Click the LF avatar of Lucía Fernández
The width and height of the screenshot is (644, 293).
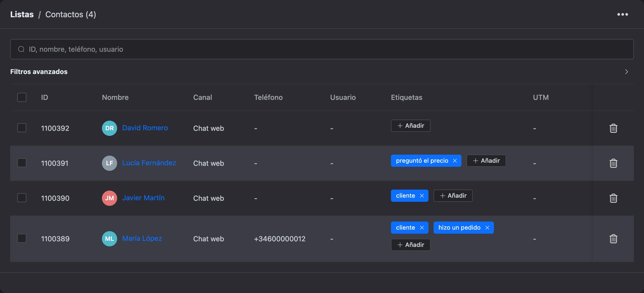(x=110, y=163)
